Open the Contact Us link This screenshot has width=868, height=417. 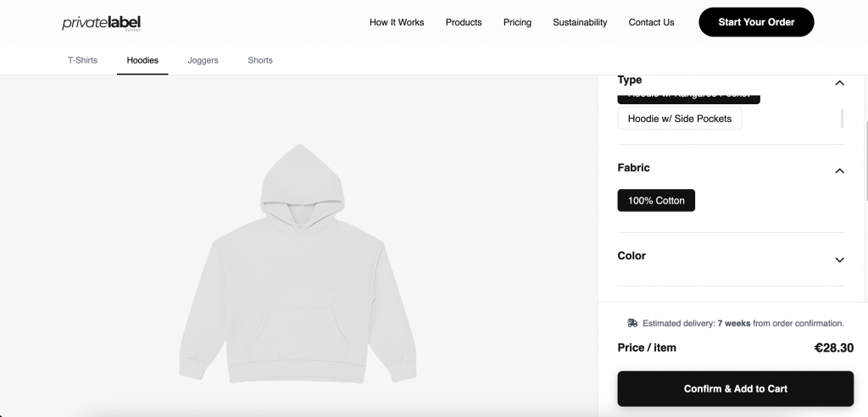pyautogui.click(x=651, y=22)
